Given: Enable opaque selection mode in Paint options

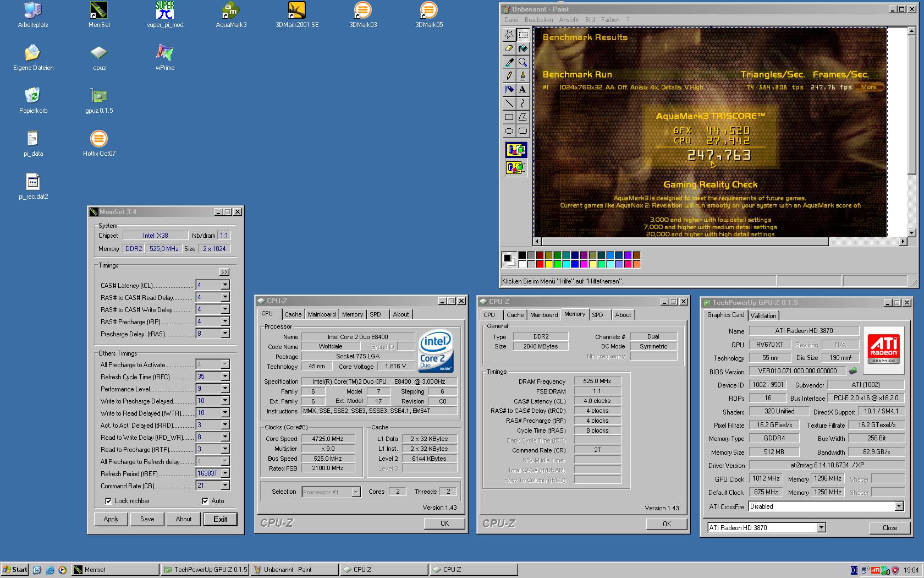Looking at the screenshot, I should coord(516,150).
